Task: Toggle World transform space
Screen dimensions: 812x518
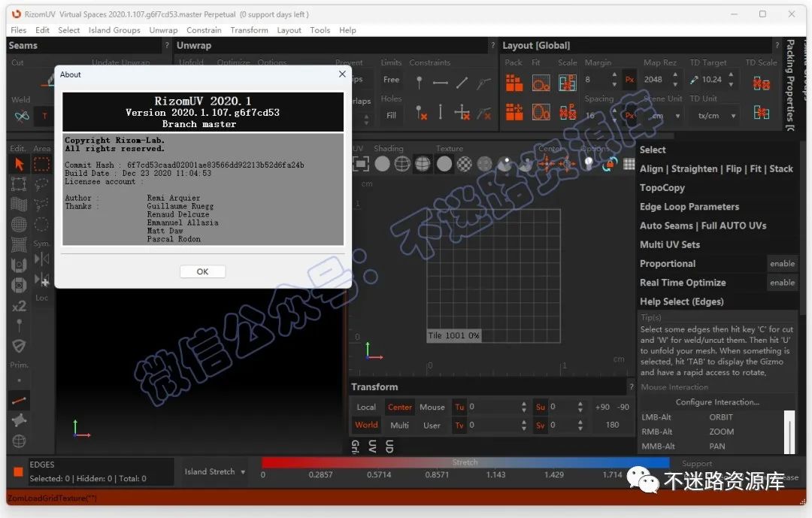Action: tap(366, 425)
